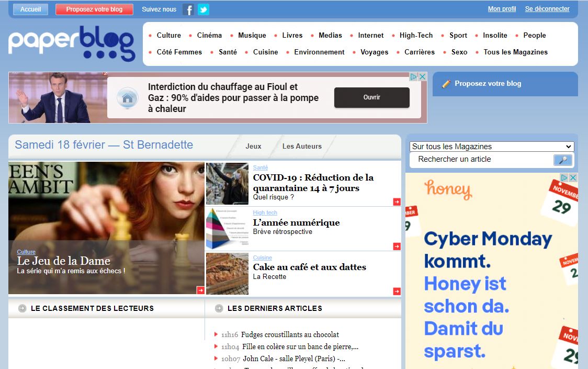
Task: Click the pencil icon beside Proposez votre blog
Action: coord(446,84)
